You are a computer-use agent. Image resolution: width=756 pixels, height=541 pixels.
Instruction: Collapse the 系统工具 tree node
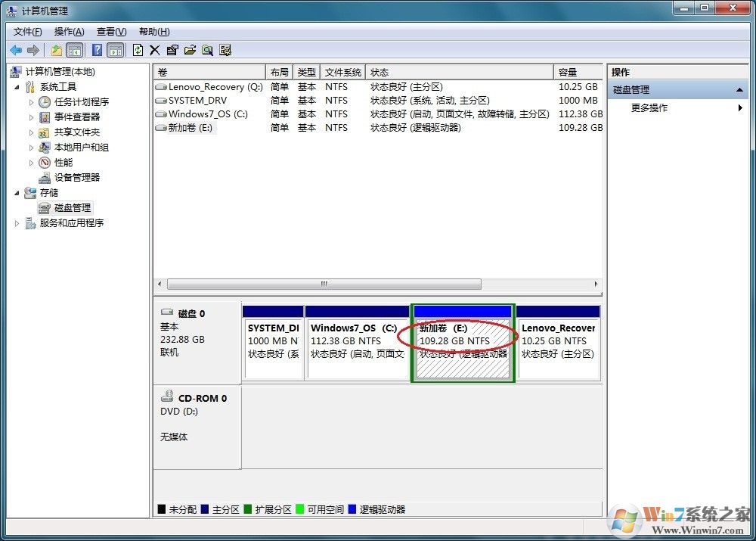click(x=18, y=87)
